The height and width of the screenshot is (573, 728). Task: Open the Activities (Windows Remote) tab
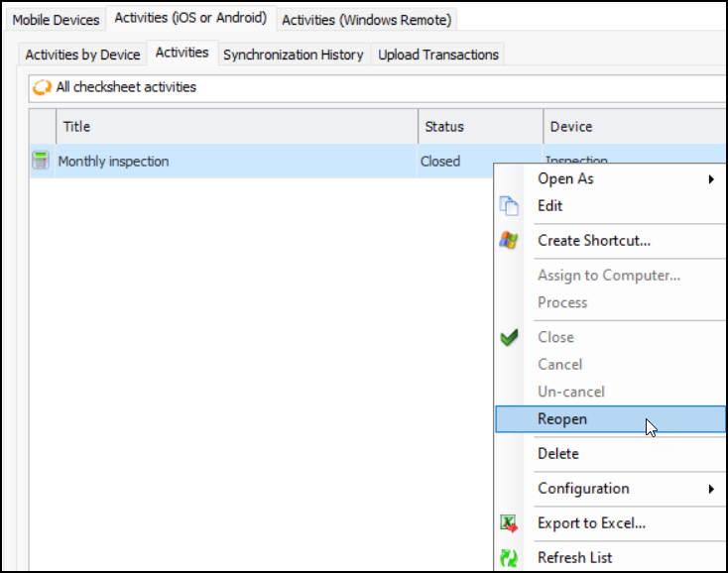(366, 20)
